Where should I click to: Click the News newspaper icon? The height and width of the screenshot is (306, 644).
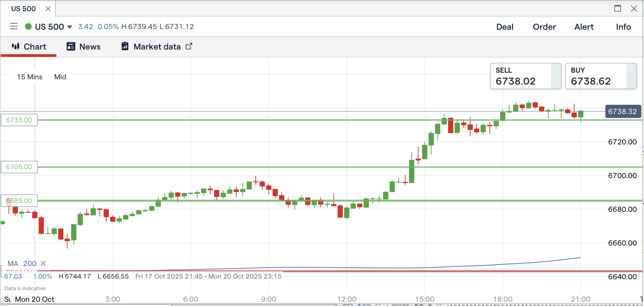click(71, 46)
